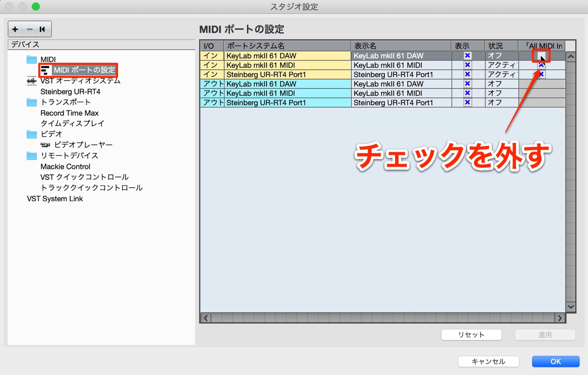Image resolution: width=588 pixels, height=375 pixels.
Task: Click the 表示 column header
Action: (468, 46)
